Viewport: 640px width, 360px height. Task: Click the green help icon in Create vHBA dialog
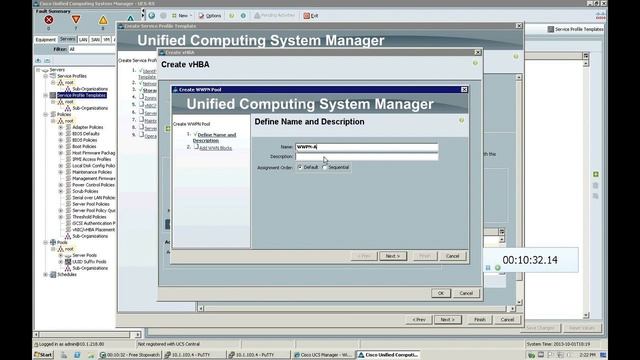(475, 63)
